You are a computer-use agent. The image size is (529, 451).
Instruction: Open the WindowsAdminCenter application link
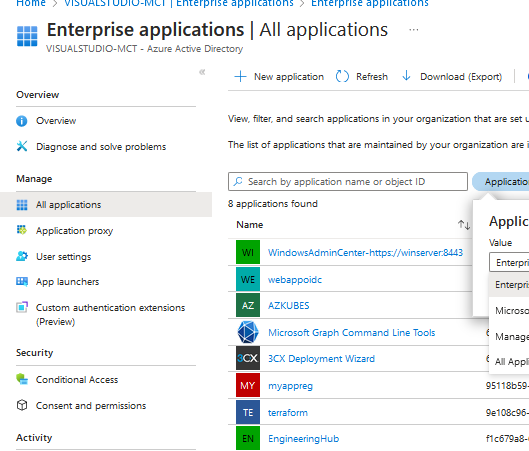pos(365,253)
